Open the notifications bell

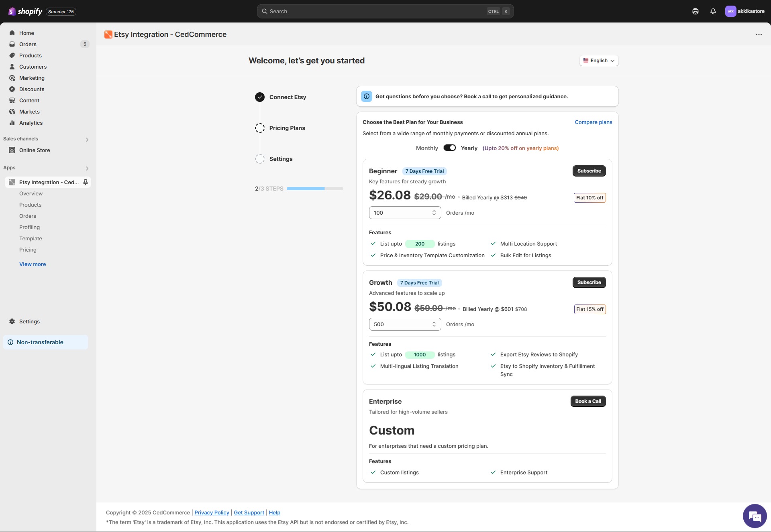tap(713, 11)
